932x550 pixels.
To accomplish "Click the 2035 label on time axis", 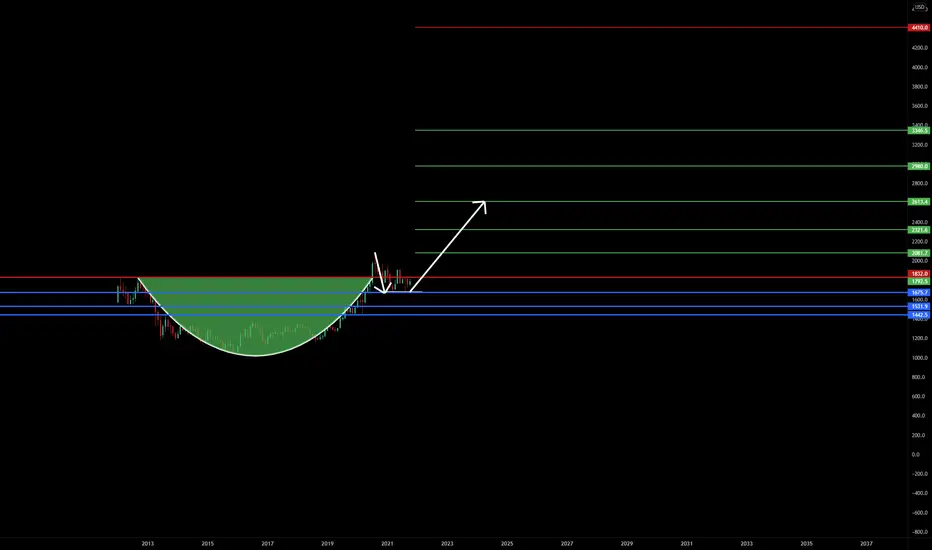I will tap(807, 543).
